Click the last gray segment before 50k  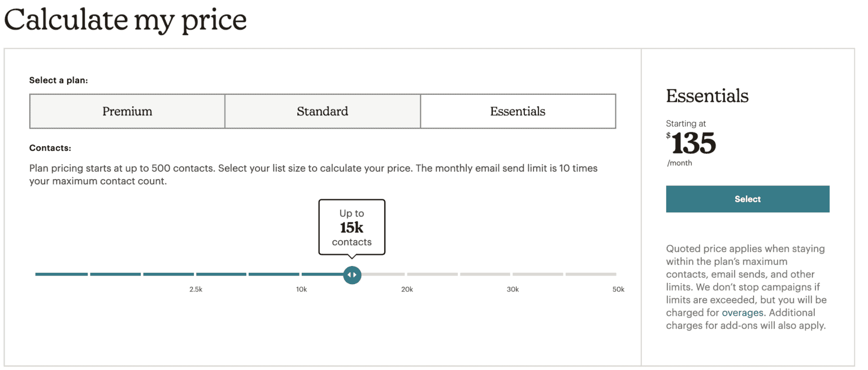pyautogui.click(x=591, y=274)
